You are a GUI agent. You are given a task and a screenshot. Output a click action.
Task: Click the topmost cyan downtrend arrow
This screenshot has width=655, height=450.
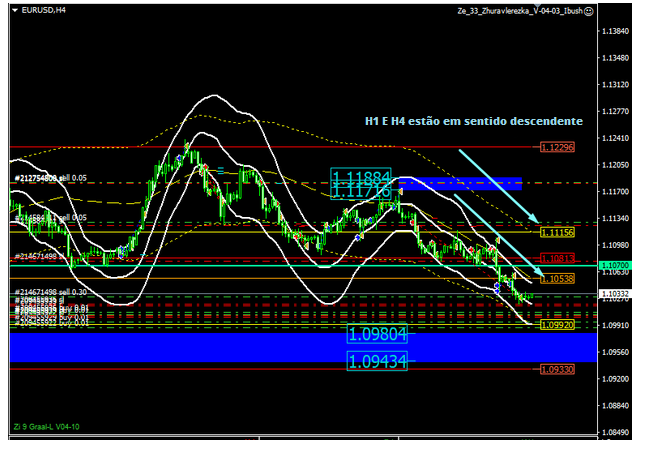coord(495,185)
